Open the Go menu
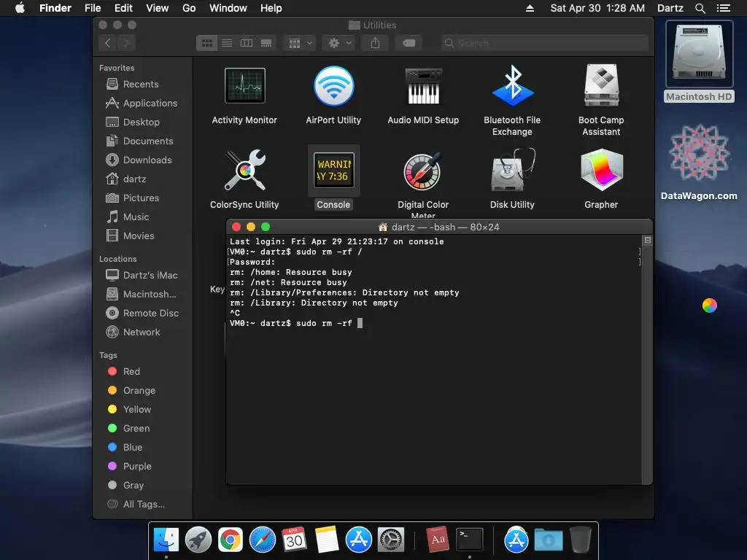This screenshot has width=747, height=560. tap(189, 8)
